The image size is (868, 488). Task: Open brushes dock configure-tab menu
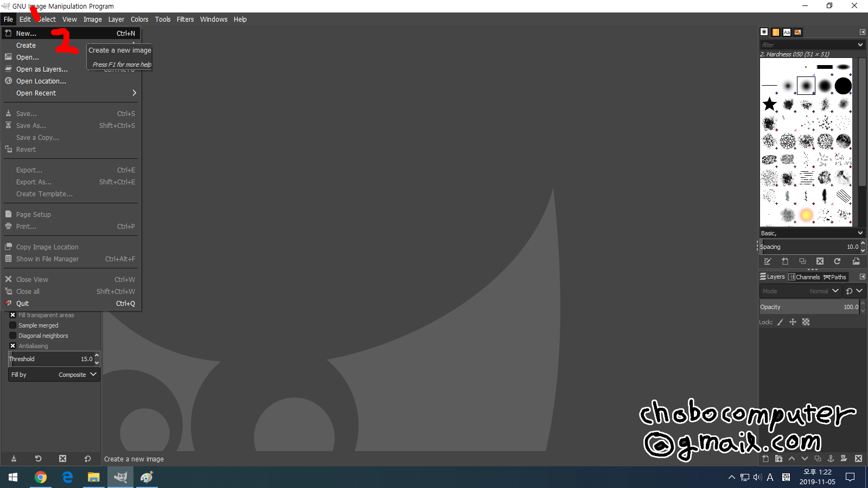[x=863, y=32]
